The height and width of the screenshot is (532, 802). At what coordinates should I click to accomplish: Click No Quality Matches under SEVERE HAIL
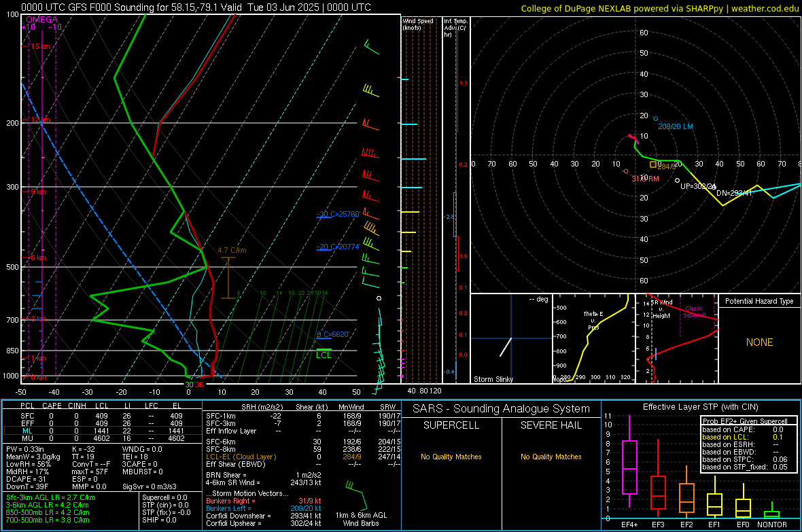[551, 457]
